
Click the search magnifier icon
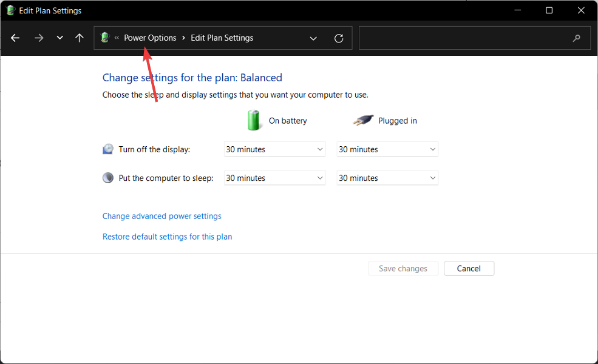[x=576, y=38]
